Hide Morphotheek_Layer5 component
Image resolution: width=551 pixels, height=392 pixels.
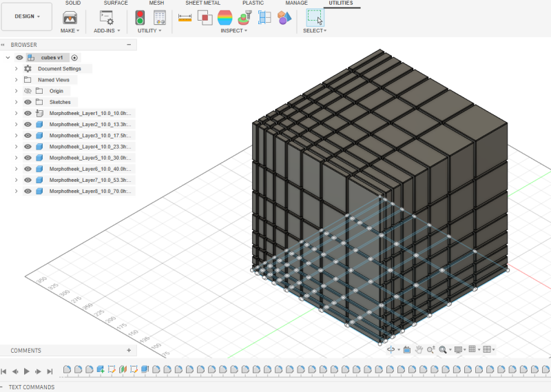28,158
